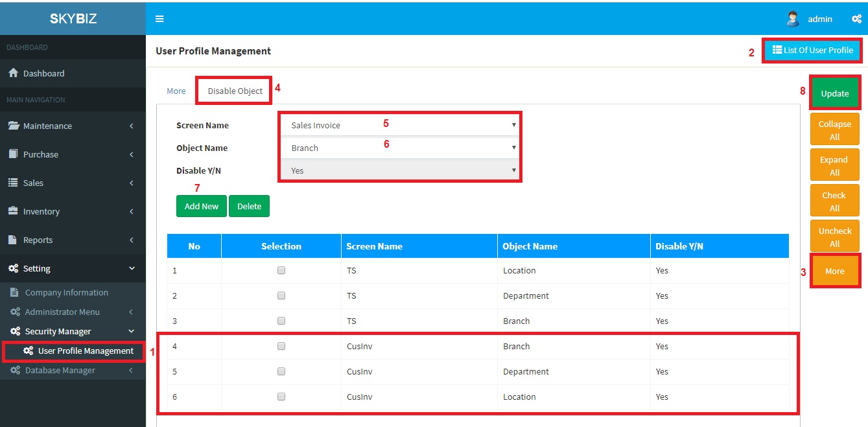Image resolution: width=868 pixels, height=427 pixels.
Task: Click the hamburger menu icon in header
Action: [159, 19]
